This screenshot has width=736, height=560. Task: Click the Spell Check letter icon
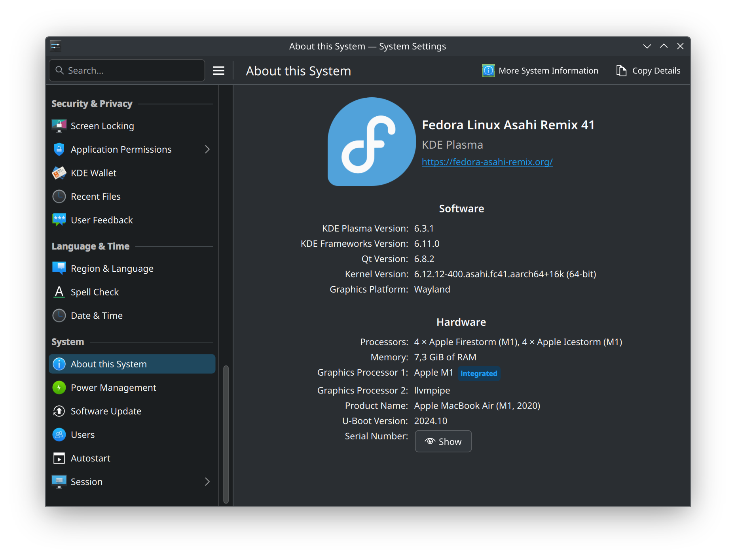coord(59,292)
